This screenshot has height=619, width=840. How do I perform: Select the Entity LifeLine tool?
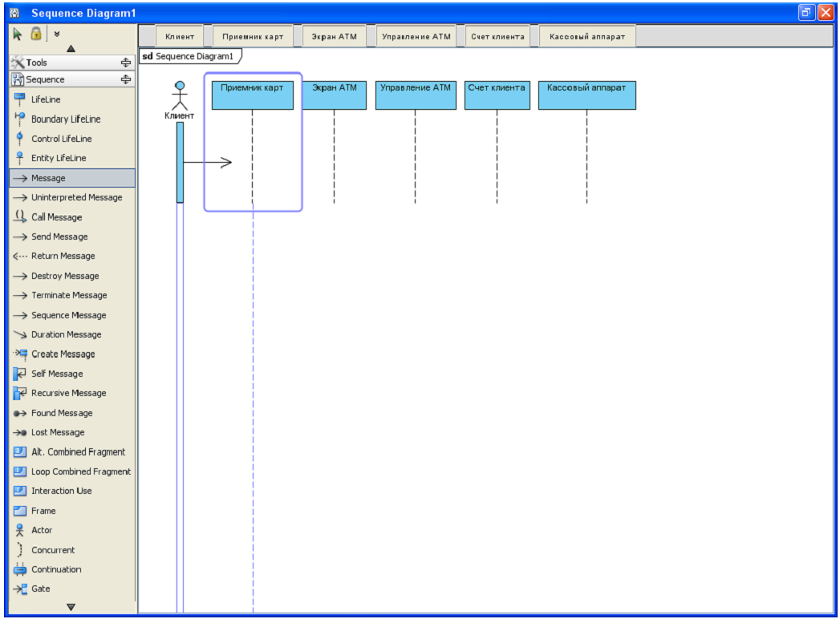point(72,158)
